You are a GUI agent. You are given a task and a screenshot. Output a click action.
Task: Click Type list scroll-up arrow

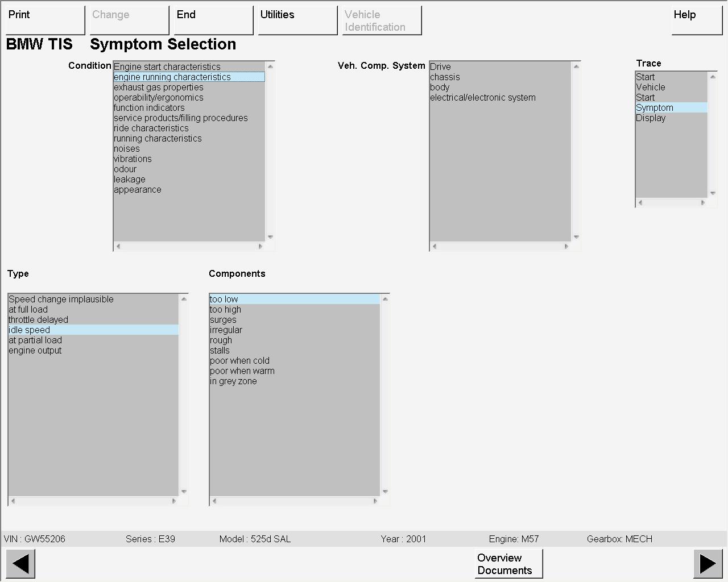[x=184, y=299]
